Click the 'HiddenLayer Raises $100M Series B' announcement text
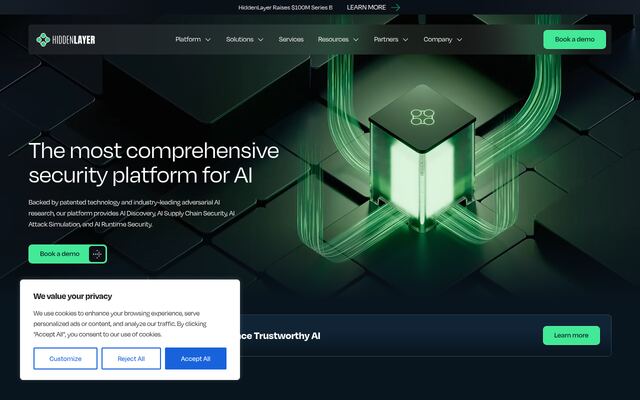Image resolution: width=640 pixels, height=400 pixels. (285, 7)
